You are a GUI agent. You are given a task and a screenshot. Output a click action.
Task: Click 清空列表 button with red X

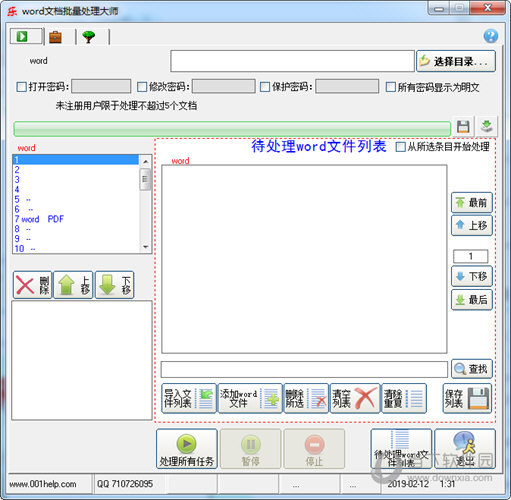355,398
